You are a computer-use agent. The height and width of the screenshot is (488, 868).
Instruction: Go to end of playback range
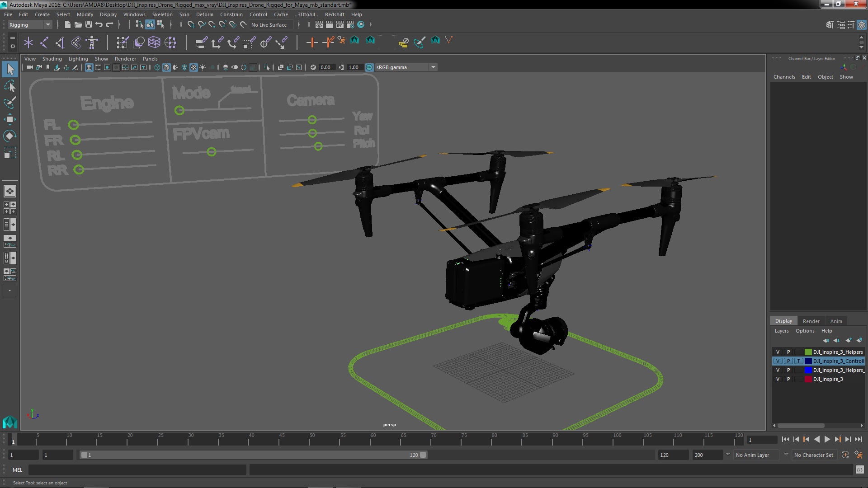(859, 439)
